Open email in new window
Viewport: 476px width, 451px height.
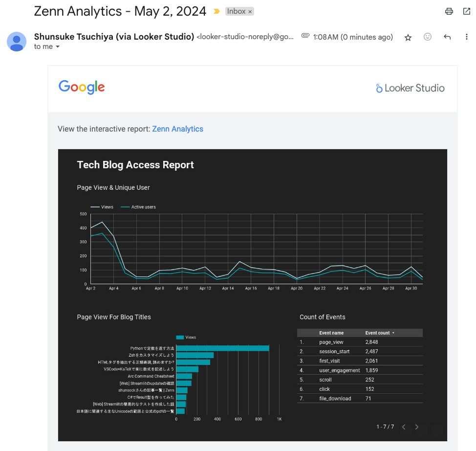pyautogui.click(x=467, y=12)
